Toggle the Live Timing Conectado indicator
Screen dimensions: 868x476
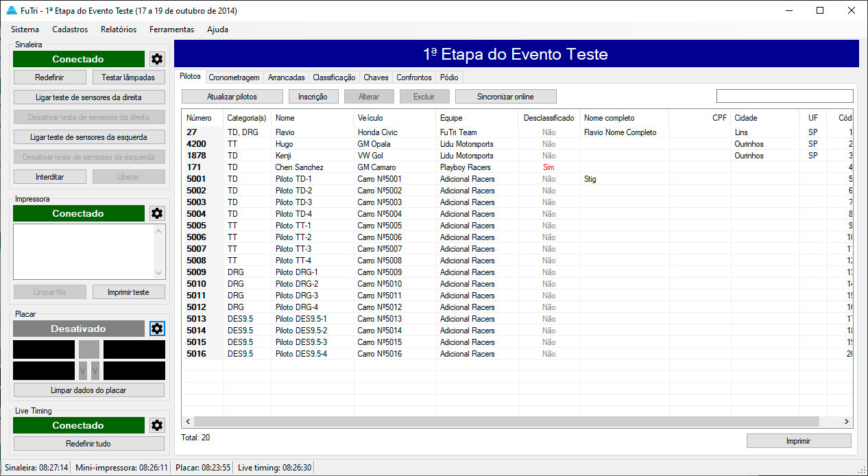78,425
